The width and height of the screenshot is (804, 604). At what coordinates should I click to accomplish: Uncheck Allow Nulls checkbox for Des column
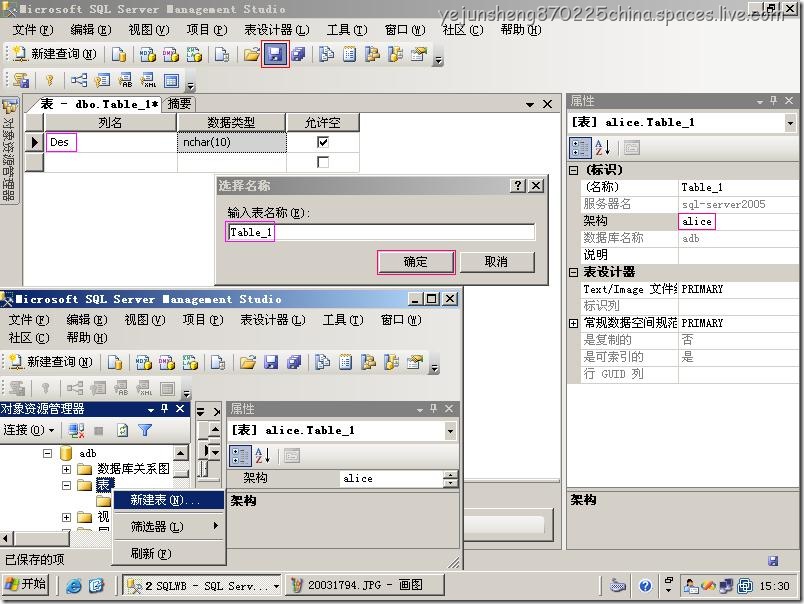[x=323, y=142]
